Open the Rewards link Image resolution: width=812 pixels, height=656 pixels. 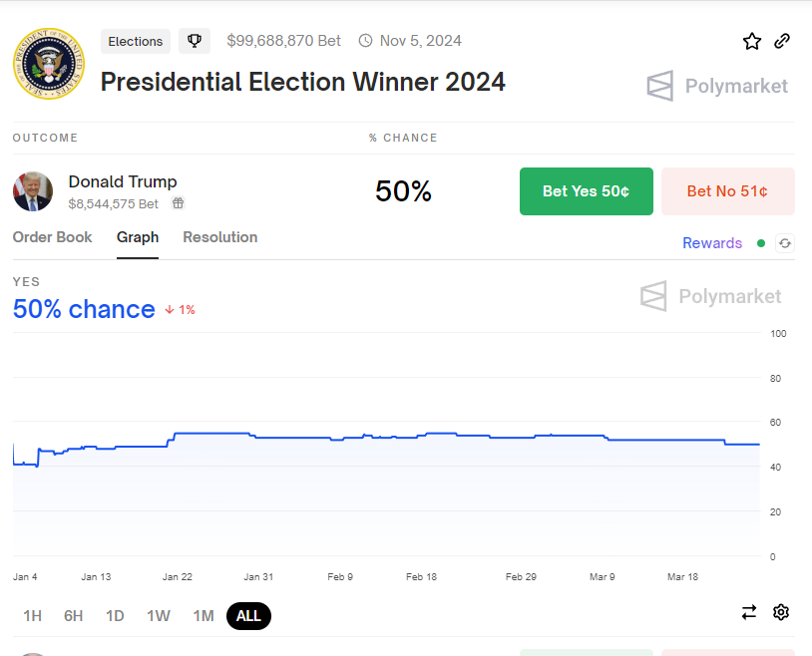pyautogui.click(x=712, y=243)
